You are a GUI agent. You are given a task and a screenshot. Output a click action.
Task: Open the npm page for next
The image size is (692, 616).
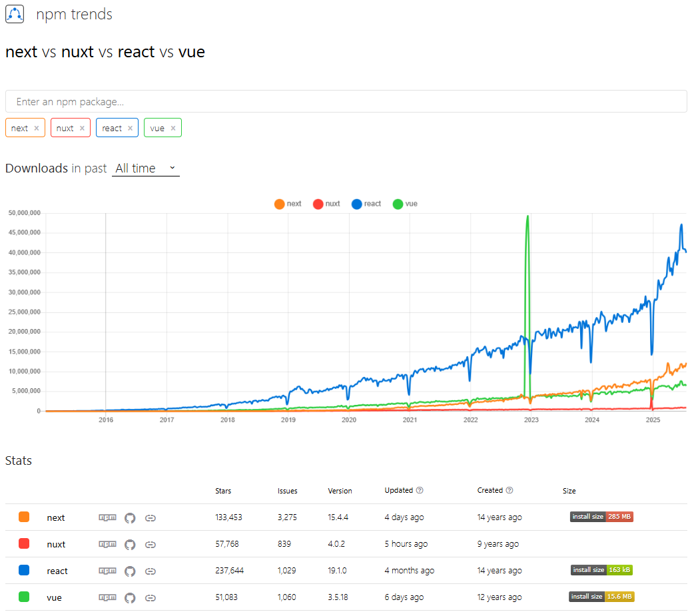point(107,517)
